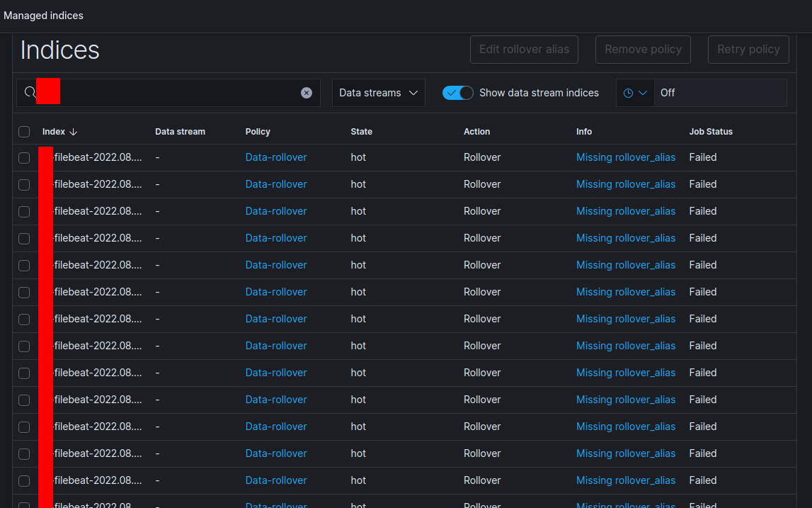
Task: Click the Managed indices breadcrumb
Action: (43, 16)
